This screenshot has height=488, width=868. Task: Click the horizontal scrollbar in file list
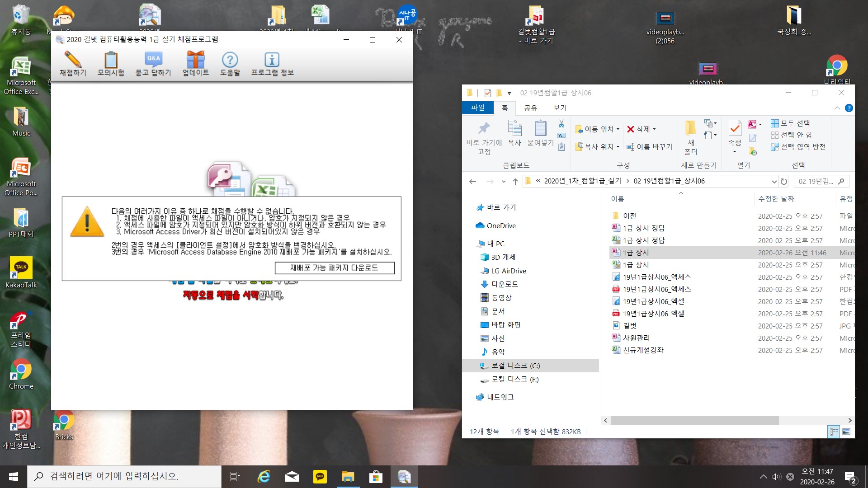pos(694,420)
